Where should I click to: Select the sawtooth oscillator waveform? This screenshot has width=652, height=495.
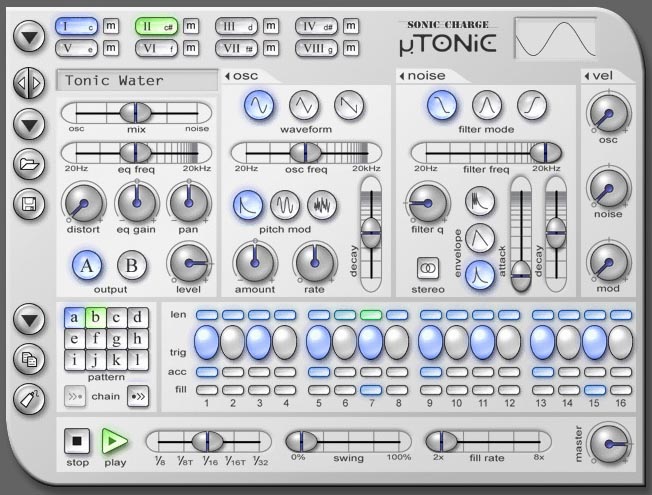pyautogui.click(x=349, y=105)
